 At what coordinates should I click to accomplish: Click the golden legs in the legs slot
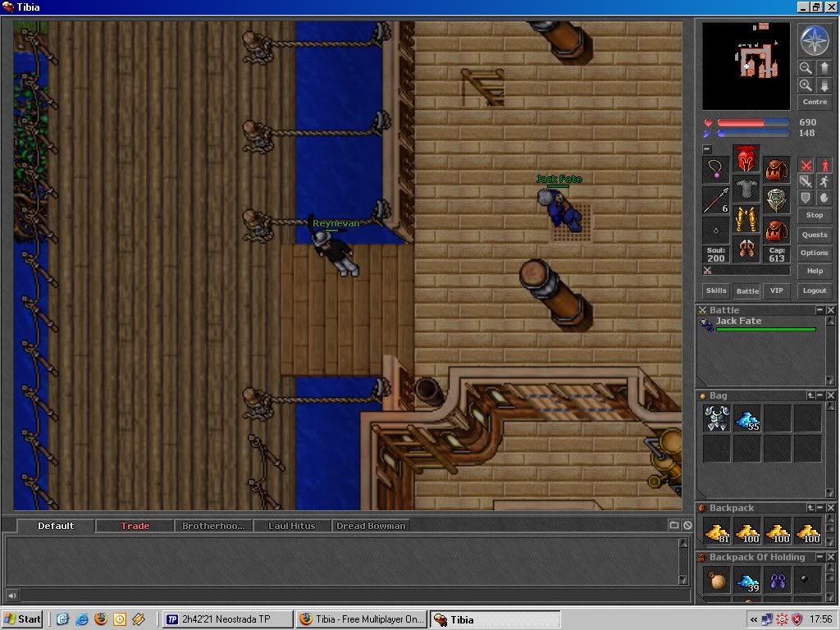[x=746, y=219]
